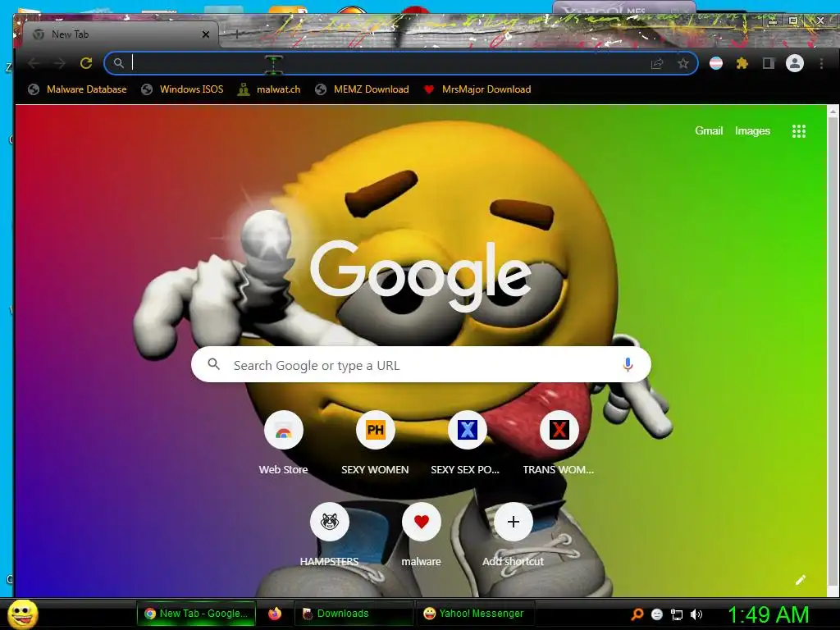Open the Windows ISOS bookmark
Viewport: 840px width, 630px height.
[x=182, y=89]
